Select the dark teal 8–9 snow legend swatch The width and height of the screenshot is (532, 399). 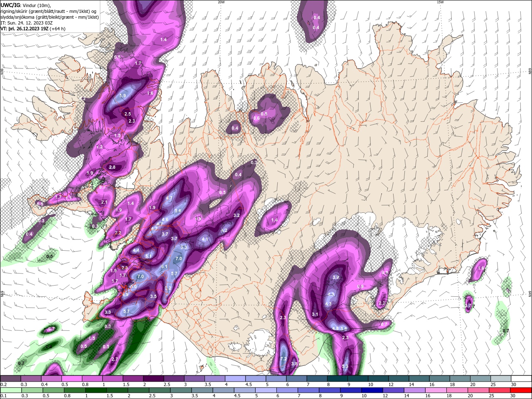point(337,379)
